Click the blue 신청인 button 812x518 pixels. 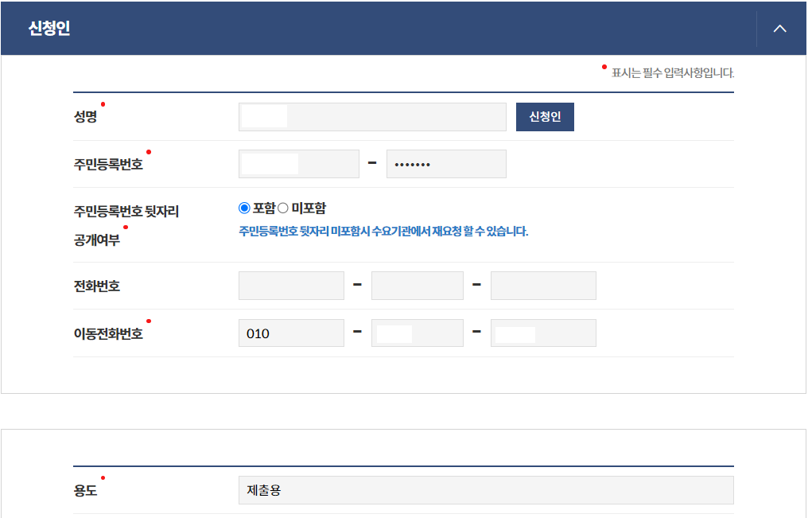point(544,116)
